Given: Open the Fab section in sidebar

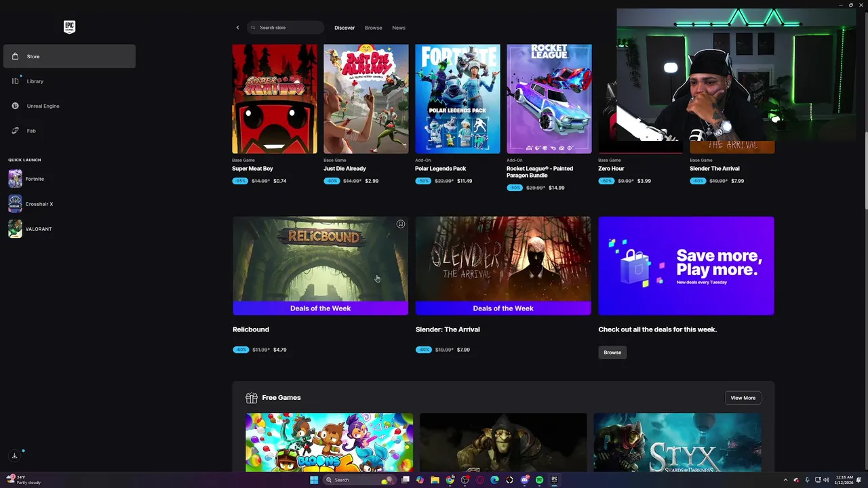Looking at the screenshot, I should [x=69, y=131].
